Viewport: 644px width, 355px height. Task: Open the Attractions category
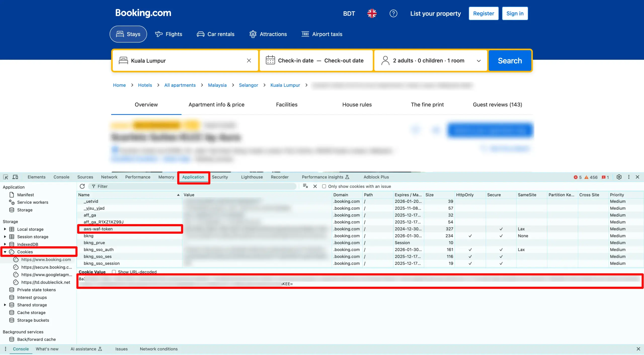pos(268,34)
